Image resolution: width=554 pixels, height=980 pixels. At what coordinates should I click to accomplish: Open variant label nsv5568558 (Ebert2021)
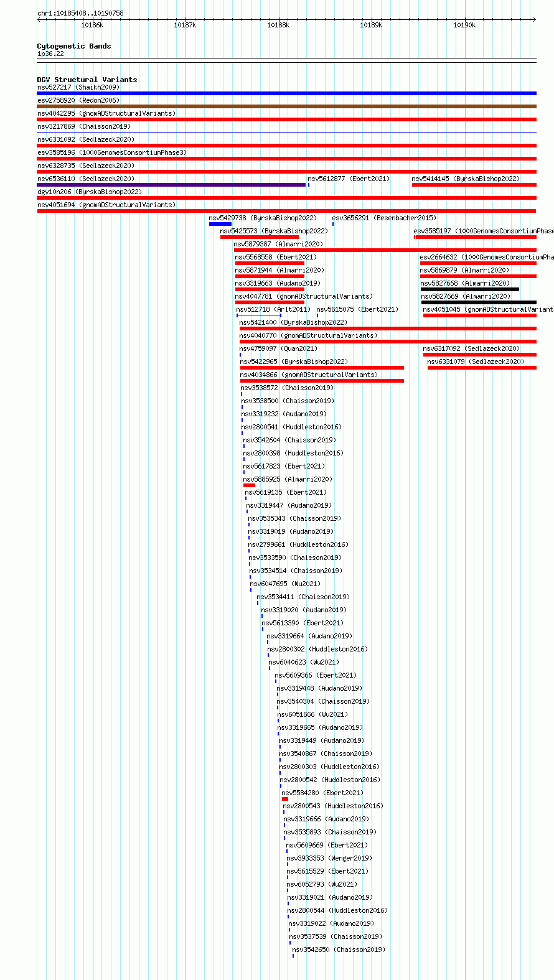tap(276, 257)
